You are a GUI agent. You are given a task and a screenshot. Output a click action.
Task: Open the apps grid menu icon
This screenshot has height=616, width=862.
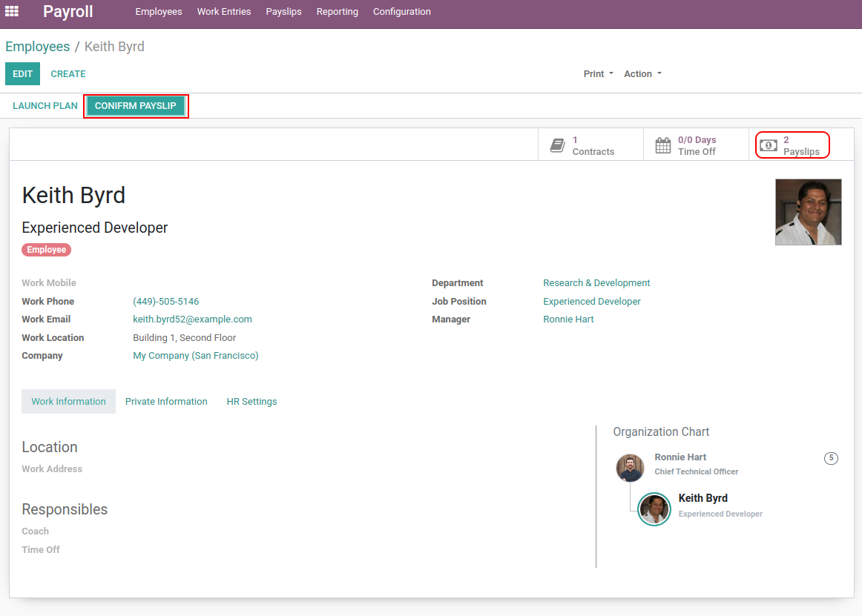(x=12, y=11)
